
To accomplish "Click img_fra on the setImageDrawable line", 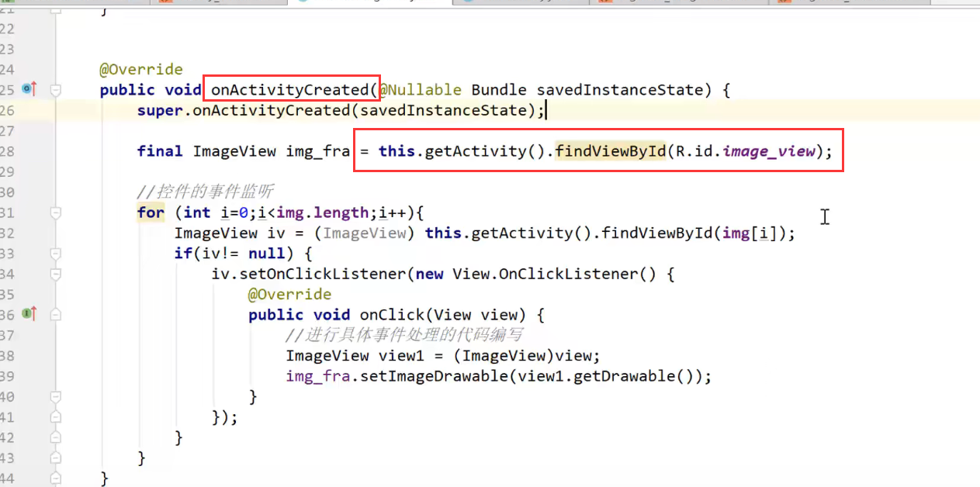I will (x=317, y=376).
